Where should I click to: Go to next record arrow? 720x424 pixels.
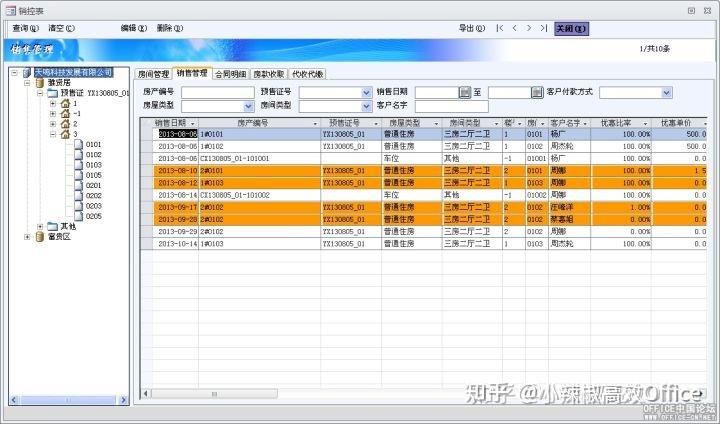[x=529, y=28]
